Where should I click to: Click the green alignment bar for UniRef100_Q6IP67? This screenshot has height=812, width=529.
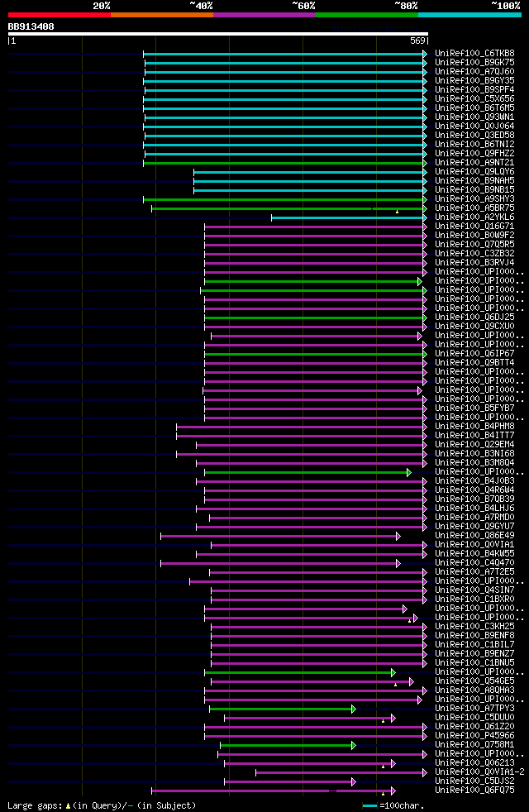(x=314, y=354)
